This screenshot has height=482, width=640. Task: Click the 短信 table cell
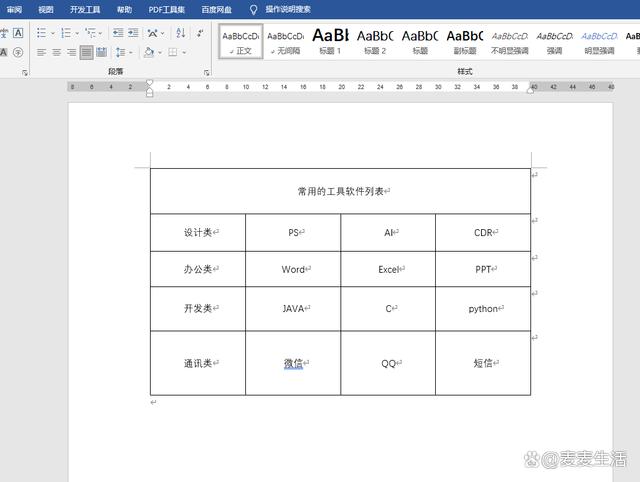tap(483, 363)
